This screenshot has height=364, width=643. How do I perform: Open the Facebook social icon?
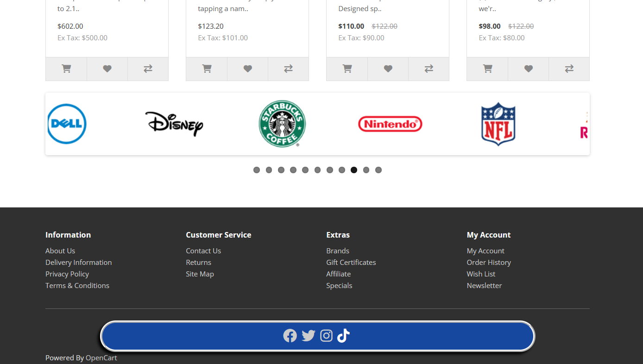(x=290, y=336)
